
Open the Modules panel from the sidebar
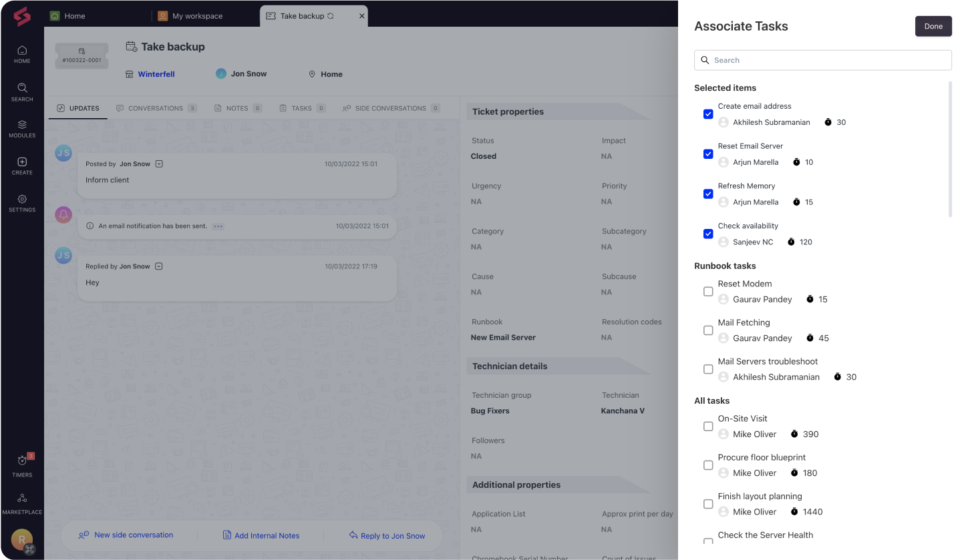tap(21, 129)
